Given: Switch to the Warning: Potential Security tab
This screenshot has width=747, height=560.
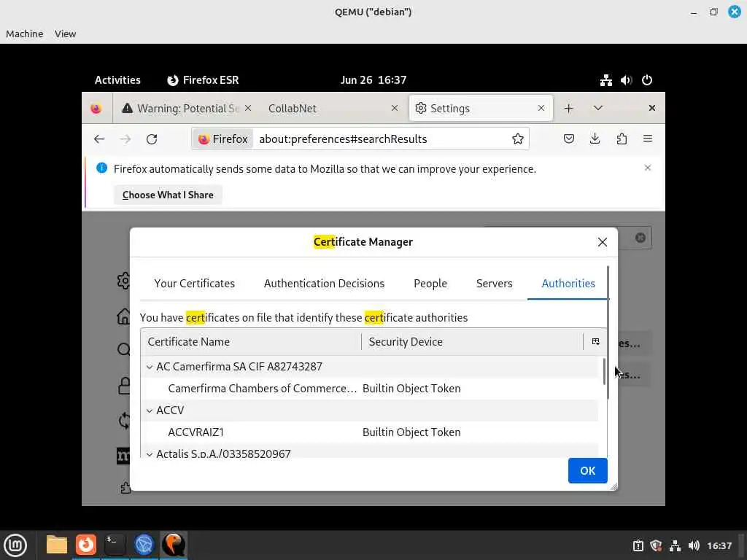Looking at the screenshot, I should (x=187, y=109).
